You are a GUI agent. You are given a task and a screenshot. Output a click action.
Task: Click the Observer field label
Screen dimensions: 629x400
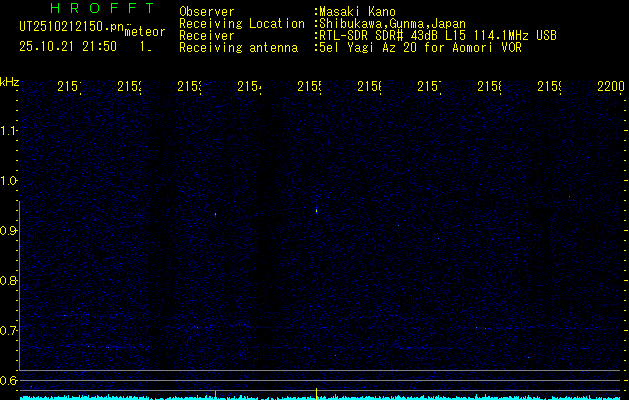tap(207, 12)
